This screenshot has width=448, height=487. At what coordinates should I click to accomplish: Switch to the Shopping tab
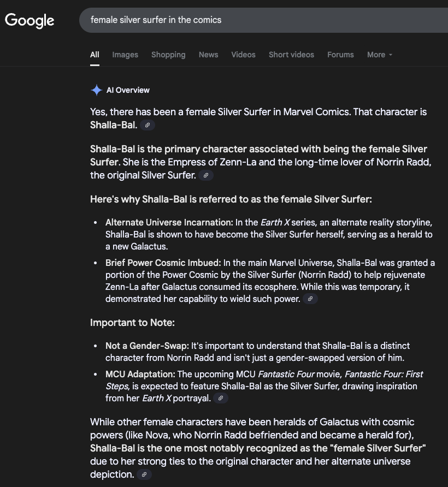pyautogui.click(x=168, y=55)
